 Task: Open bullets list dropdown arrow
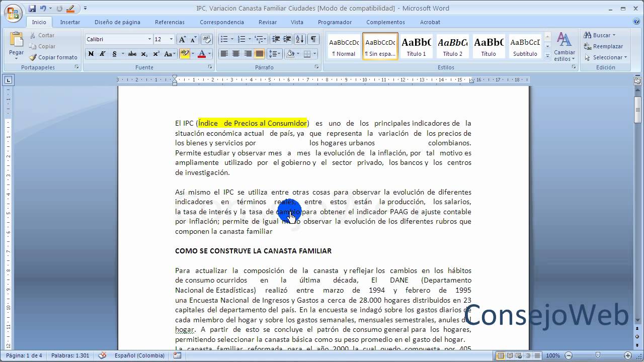231,39
